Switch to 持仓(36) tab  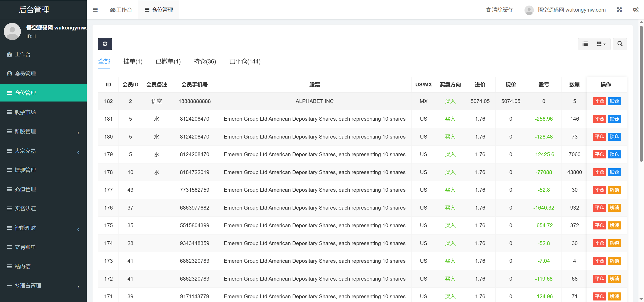pyautogui.click(x=205, y=61)
